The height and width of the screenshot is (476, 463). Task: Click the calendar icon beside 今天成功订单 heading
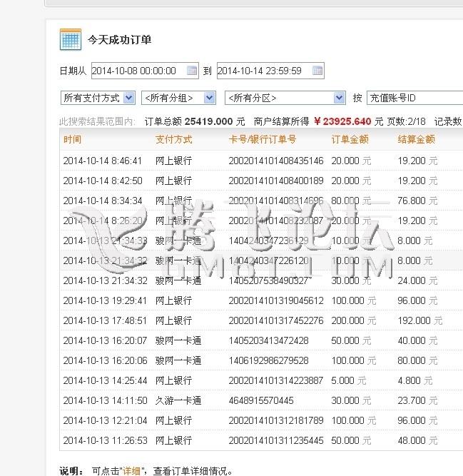coord(71,40)
